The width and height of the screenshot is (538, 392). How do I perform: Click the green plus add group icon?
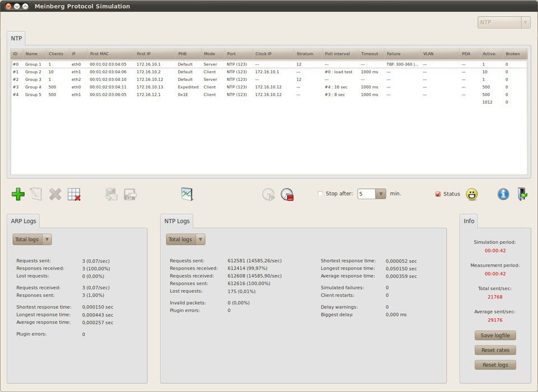[x=18, y=194]
